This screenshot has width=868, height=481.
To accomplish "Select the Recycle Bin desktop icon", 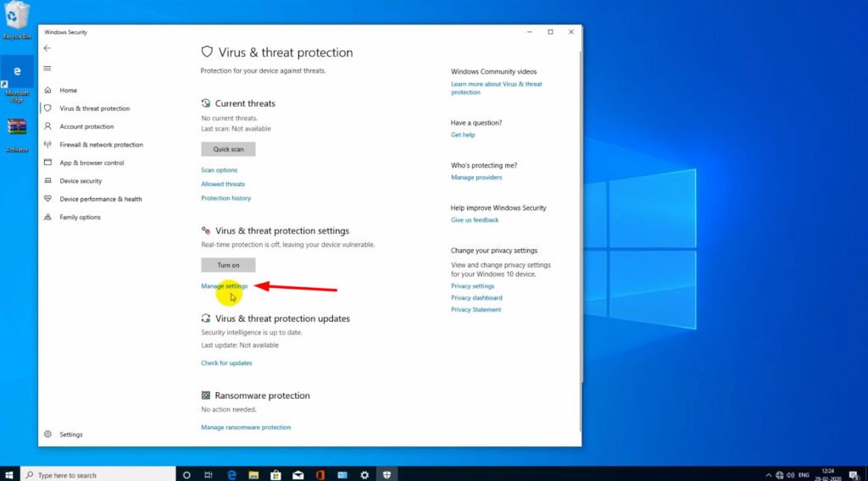I will [x=17, y=21].
